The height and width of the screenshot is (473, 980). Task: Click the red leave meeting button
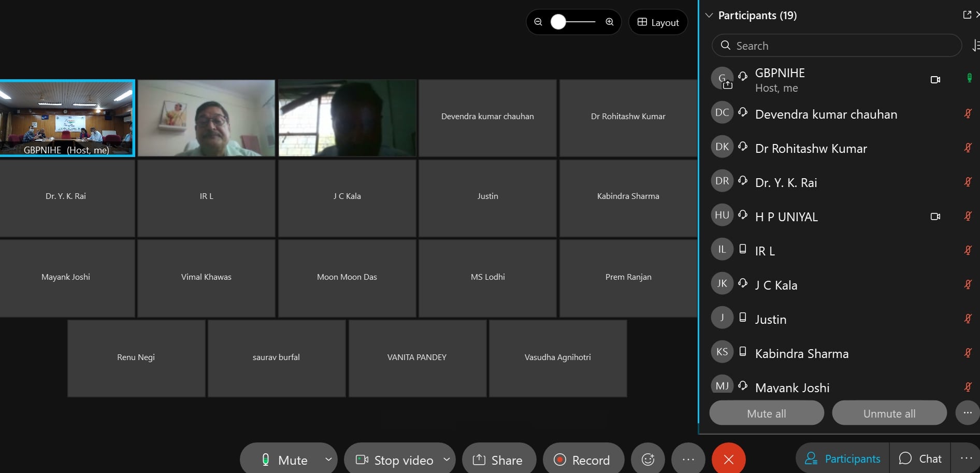pos(728,460)
